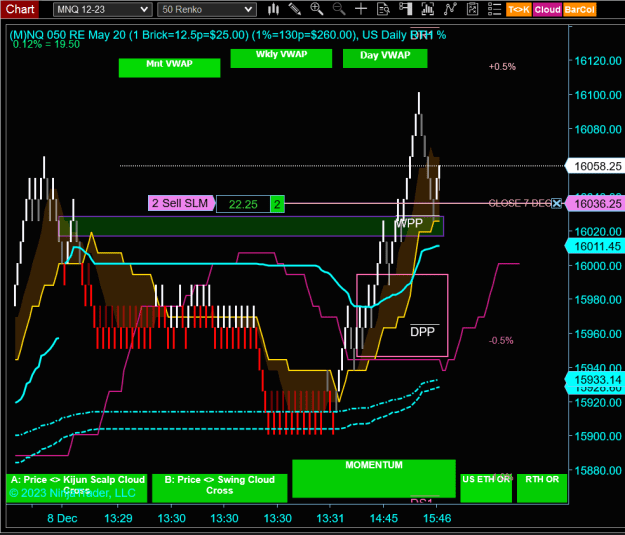Viewport: 625px width, 535px height.
Task: Select the Chart tab
Action: coord(20,9)
